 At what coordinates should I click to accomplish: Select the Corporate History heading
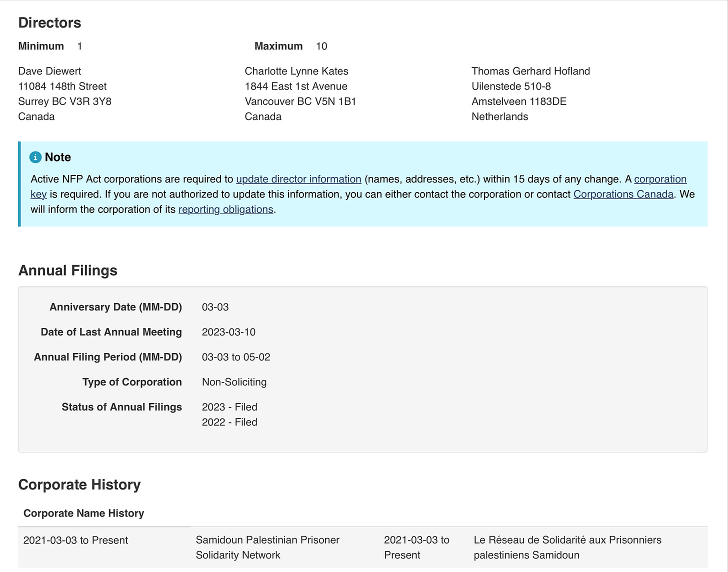tap(79, 484)
